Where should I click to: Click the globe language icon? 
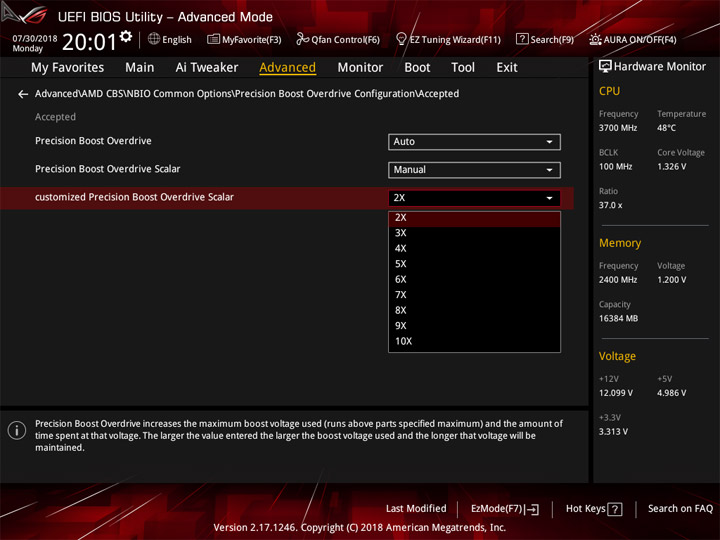[x=154, y=39]
